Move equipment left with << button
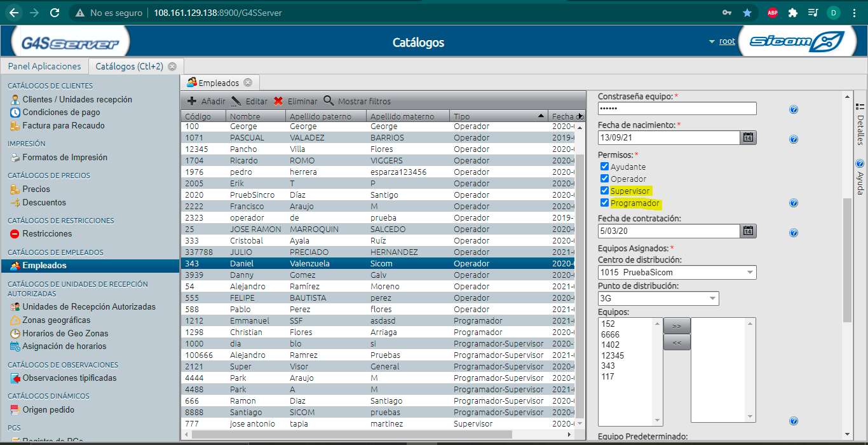This screenshot has width=868, height=445. (677, 343)
